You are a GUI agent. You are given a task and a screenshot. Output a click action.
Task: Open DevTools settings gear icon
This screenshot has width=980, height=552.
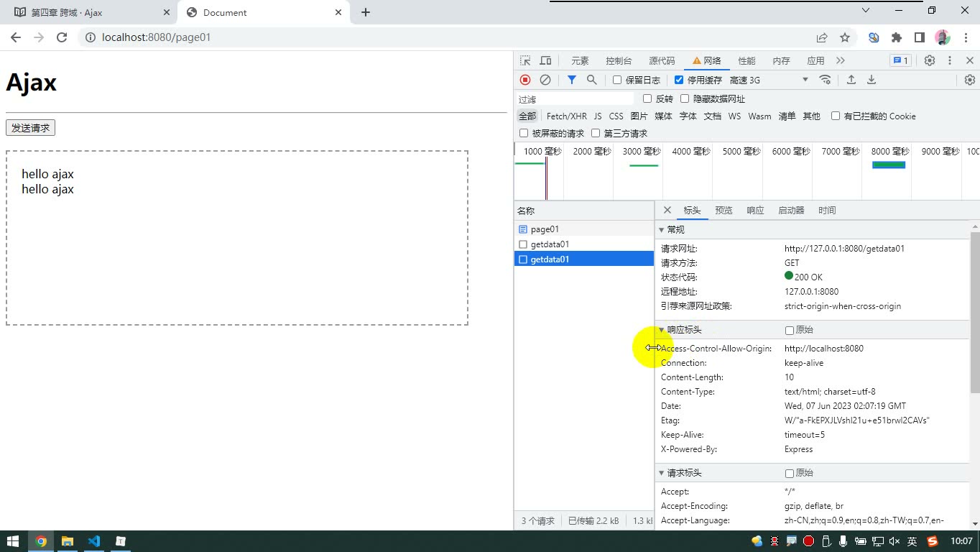930,60
